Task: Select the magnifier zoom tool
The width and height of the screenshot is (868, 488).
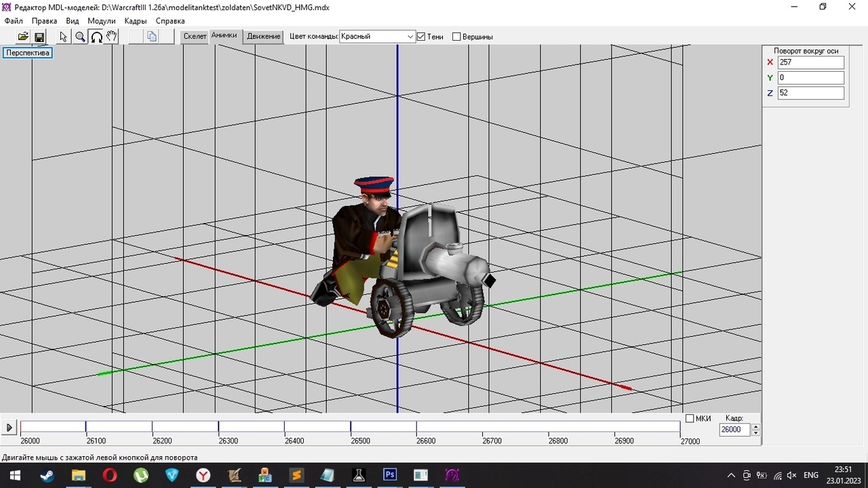Action: 80,37
